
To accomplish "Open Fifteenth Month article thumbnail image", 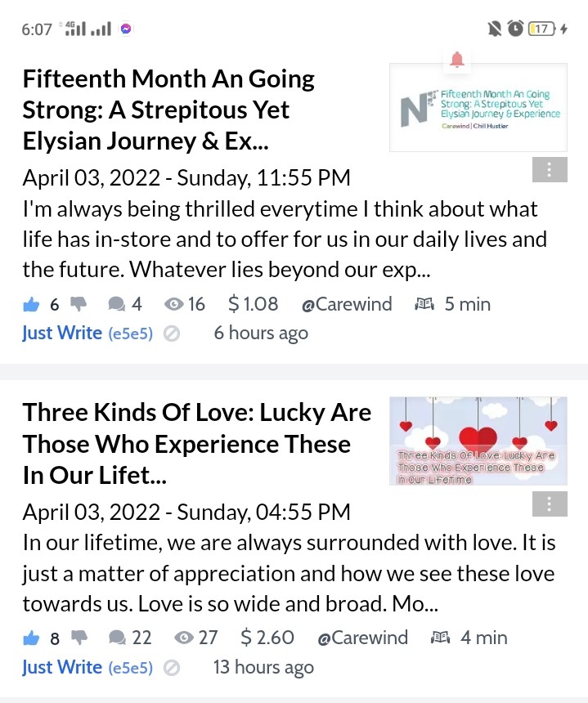I will 478,108.
